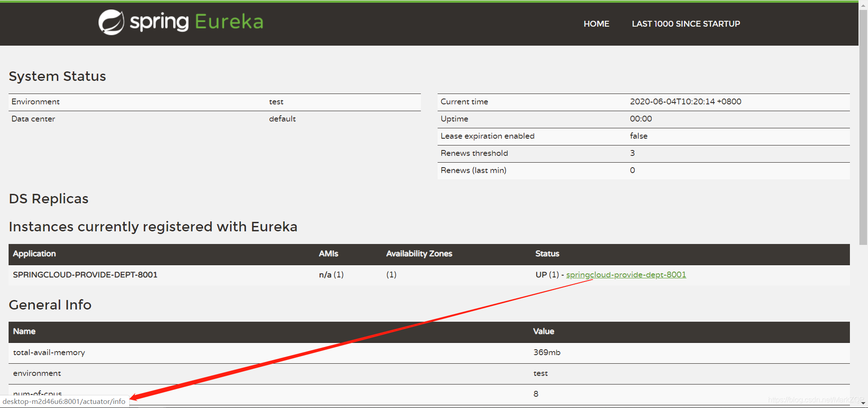Click the Availability Zones value '(1)'
The image size is (868, 408).
pos(391,275)
